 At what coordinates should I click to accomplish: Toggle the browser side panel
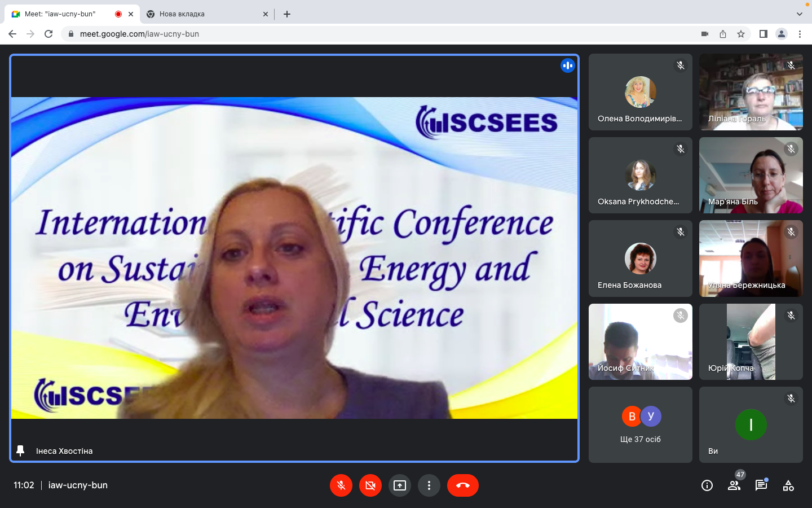pos(764,34)
